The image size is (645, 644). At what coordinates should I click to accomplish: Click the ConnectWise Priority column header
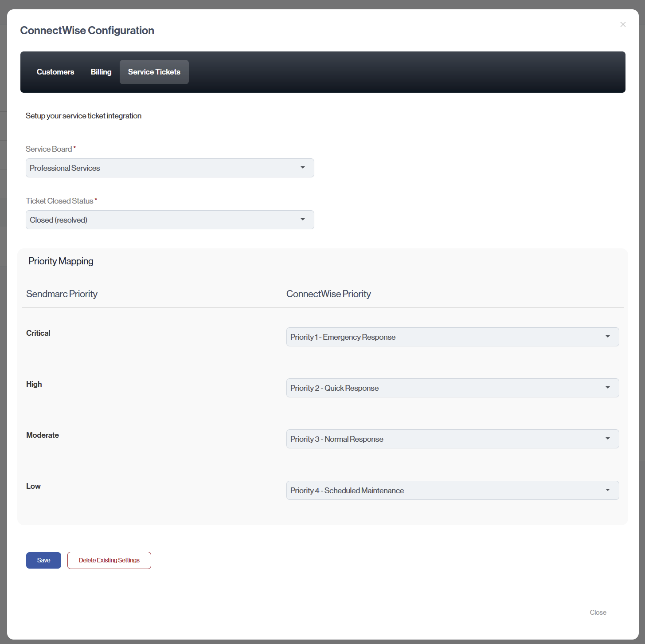pyautogui.click(x=328, y=294)
